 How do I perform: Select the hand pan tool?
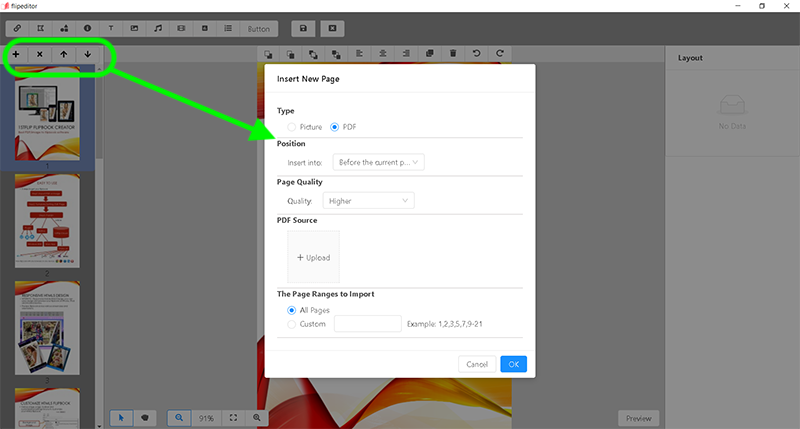click(145, 418)
